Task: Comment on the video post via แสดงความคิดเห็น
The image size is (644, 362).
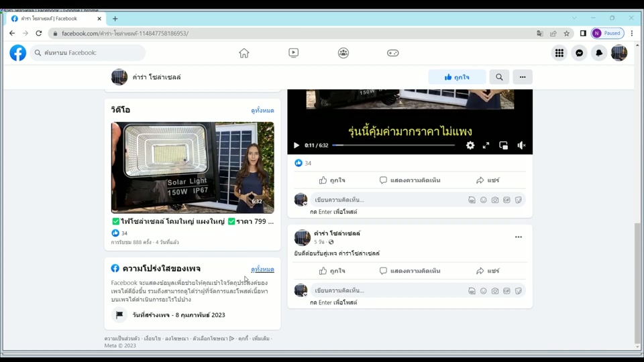Action: click(410, 180)
